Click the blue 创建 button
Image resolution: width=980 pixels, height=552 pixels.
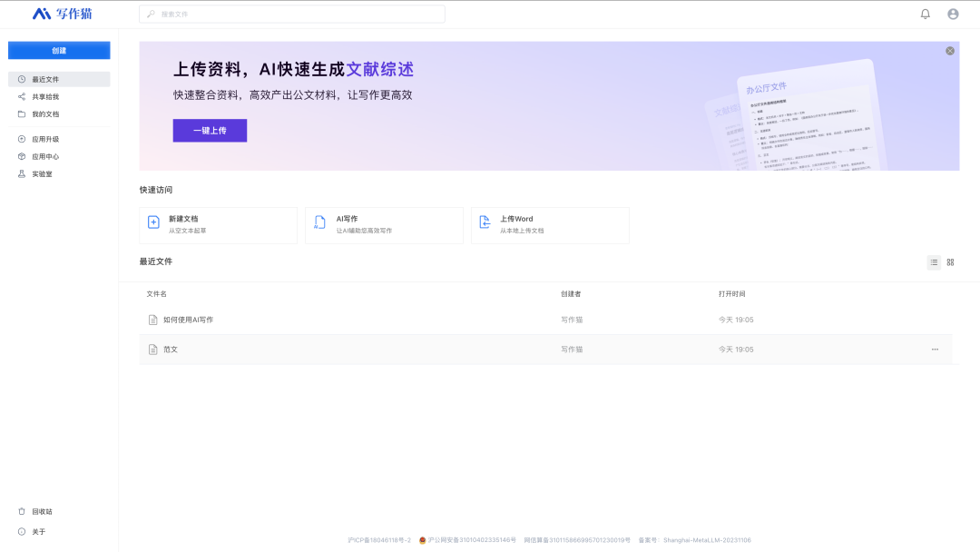click(x=59, y=51)
